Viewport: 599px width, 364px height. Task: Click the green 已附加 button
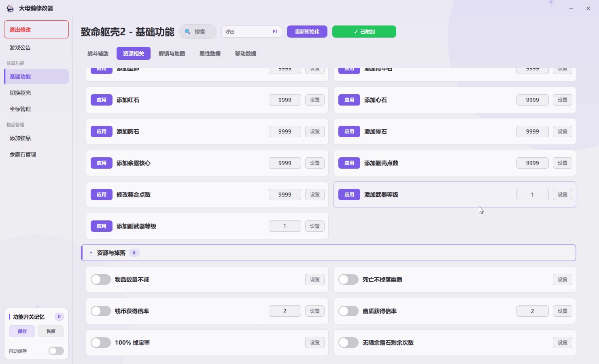point(364,32)
